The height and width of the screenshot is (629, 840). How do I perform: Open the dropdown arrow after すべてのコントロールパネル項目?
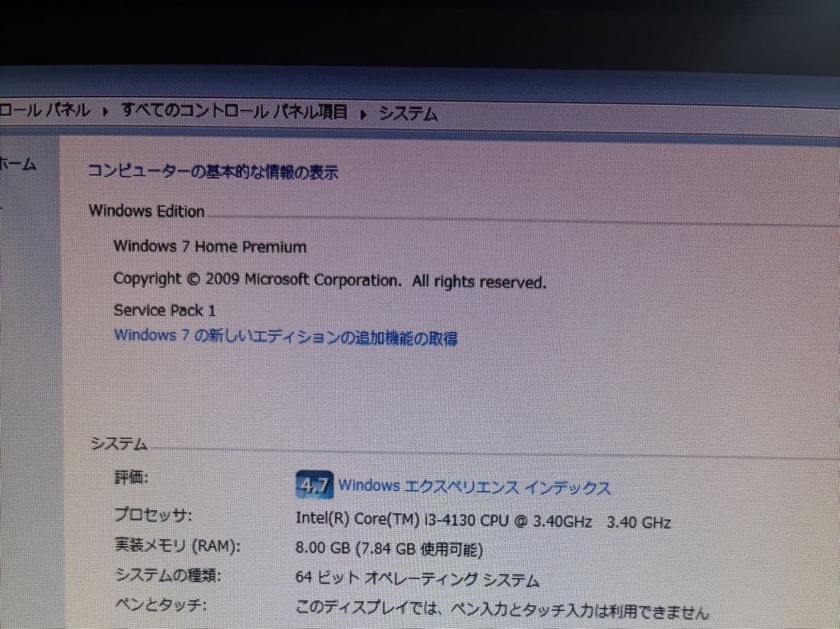[362, 114]
